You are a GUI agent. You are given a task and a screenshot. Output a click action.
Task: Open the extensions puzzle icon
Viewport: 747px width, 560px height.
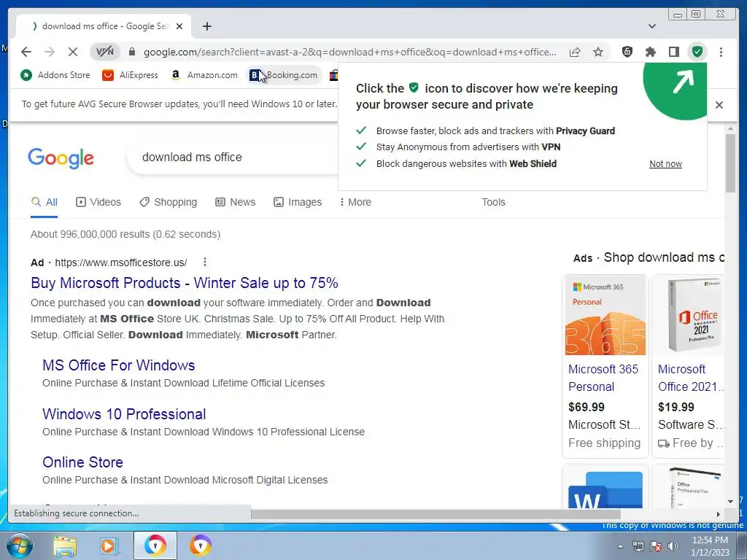[x=650, y=52]
